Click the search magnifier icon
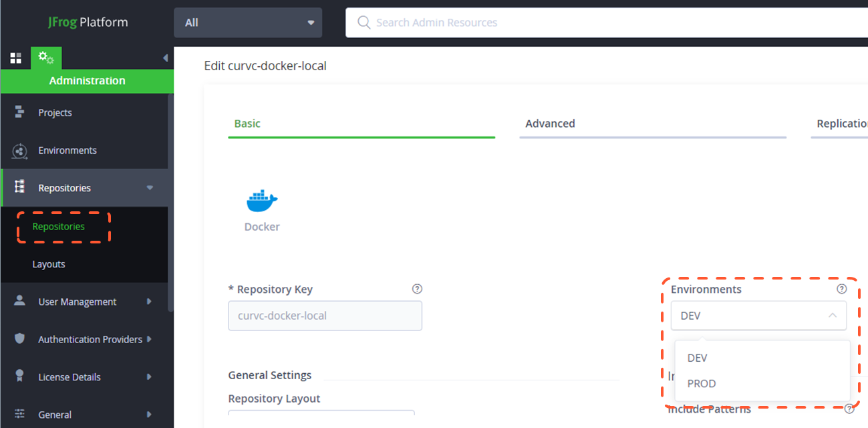Viewport: 868px width, 428px height. tap(364, 23)
